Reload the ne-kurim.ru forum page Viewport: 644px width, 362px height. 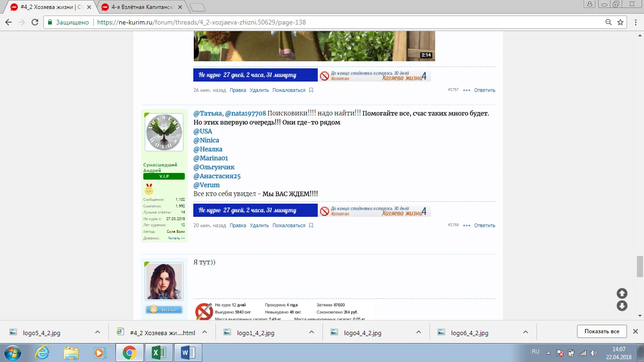coord(35,22)
